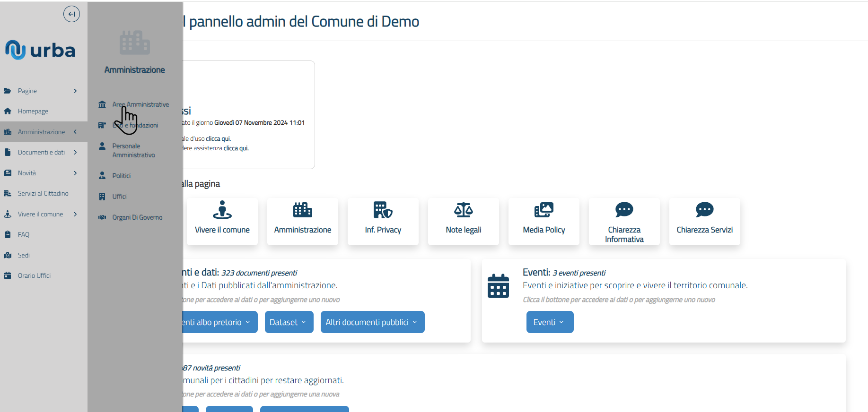Open the Altri documenti pubblici dropdown
The image size is (868, 412).
coord(372,322)
